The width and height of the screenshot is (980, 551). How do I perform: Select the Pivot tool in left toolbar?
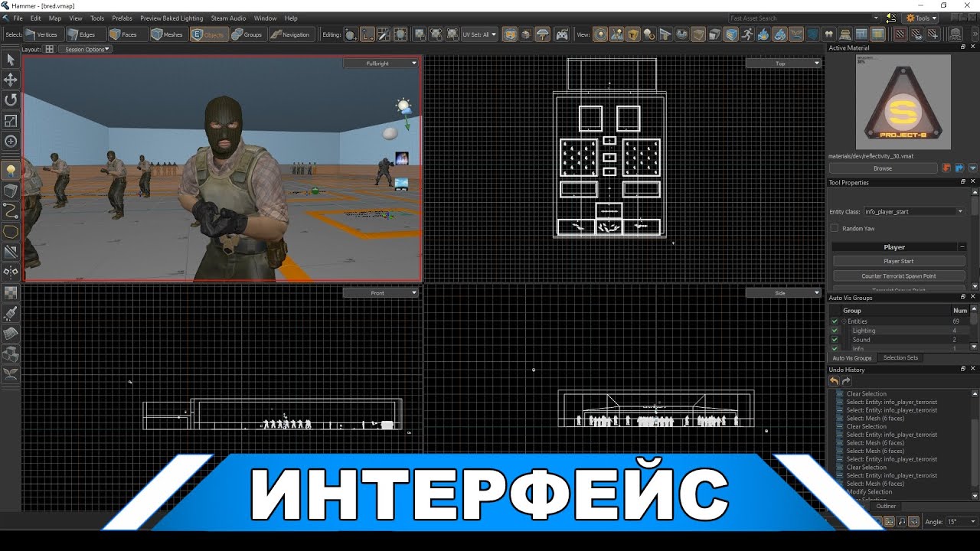tap(11, 141)
